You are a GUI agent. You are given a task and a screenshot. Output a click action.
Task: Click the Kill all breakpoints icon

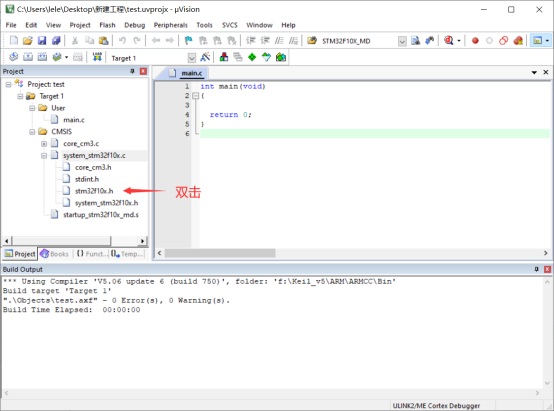[518, 41]
